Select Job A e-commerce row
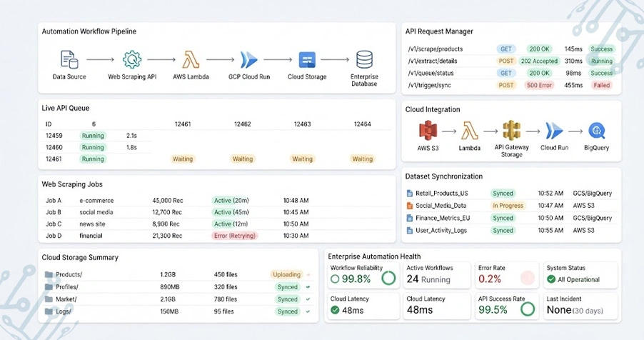Viewport: 644px width, 340px height. [216, 201]
